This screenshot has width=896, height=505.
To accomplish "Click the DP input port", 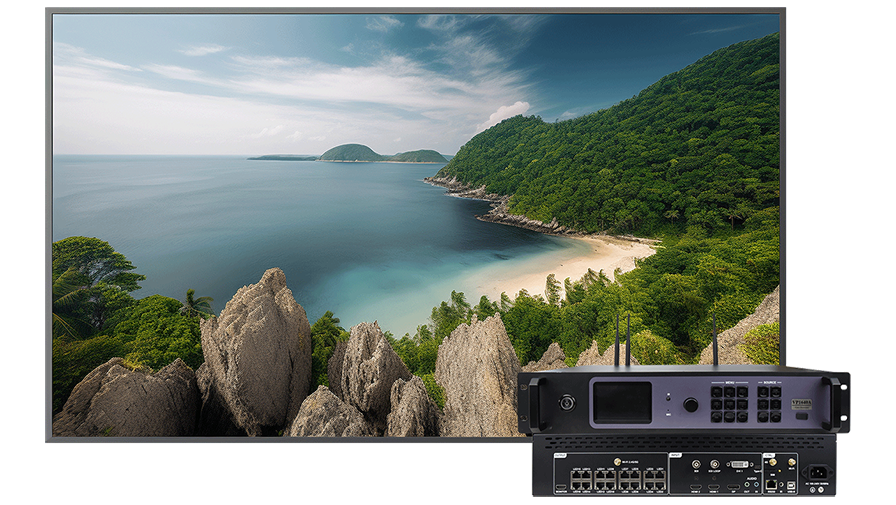I will [733, 486].
